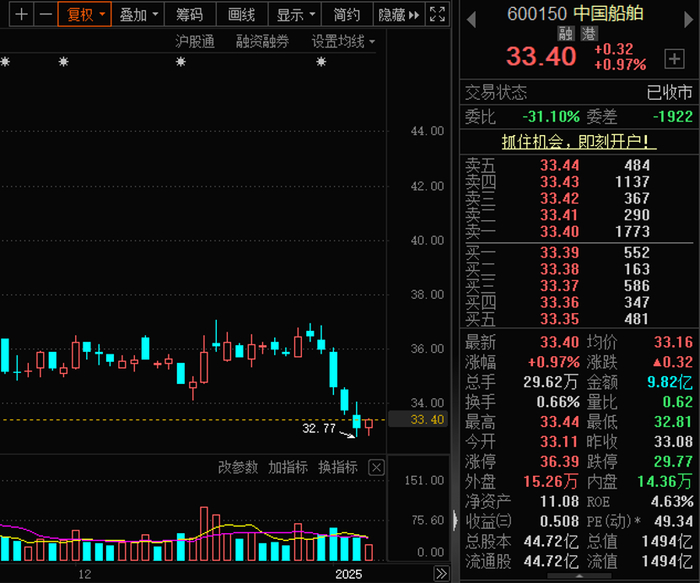Image resolution: width=700 pixels, height=584 pixels.
Task: Open account link 抓住机会,即刻开户
Action: [579, 142]
